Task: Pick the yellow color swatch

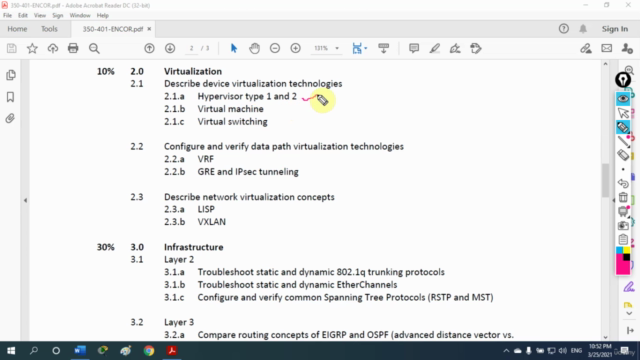Action: click(627, 250)
